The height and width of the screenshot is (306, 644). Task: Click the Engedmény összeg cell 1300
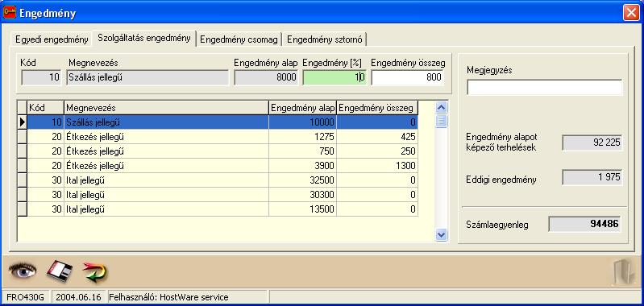coord(377,166)
